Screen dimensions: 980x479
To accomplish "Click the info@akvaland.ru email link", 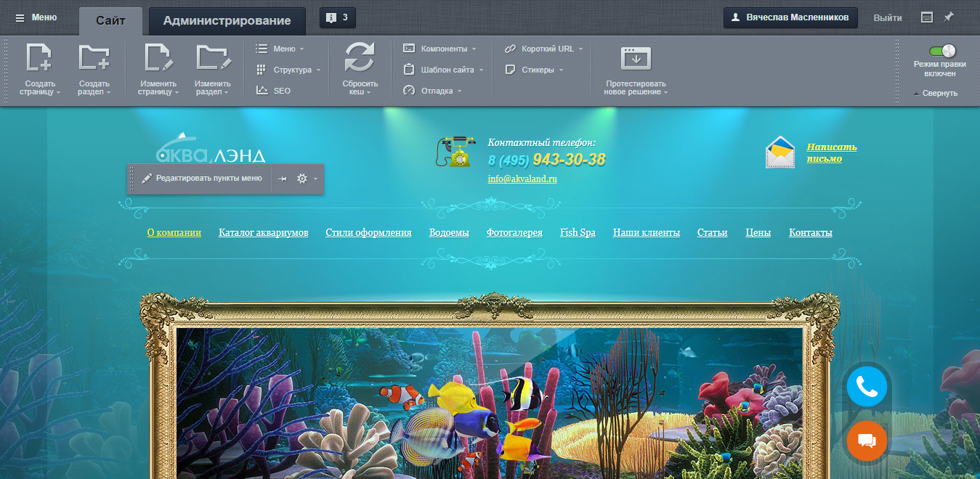I will tap(522, 179).
